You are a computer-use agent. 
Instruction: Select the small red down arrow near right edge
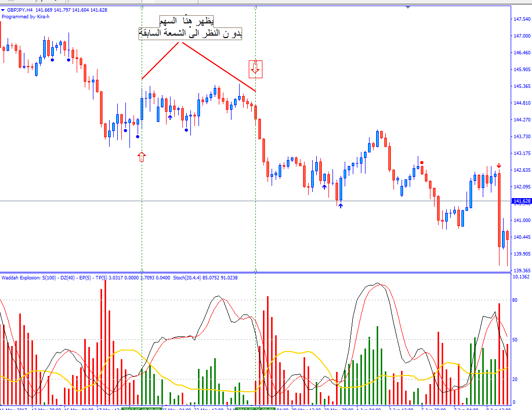pyautogui.click(x=499, y=166)
